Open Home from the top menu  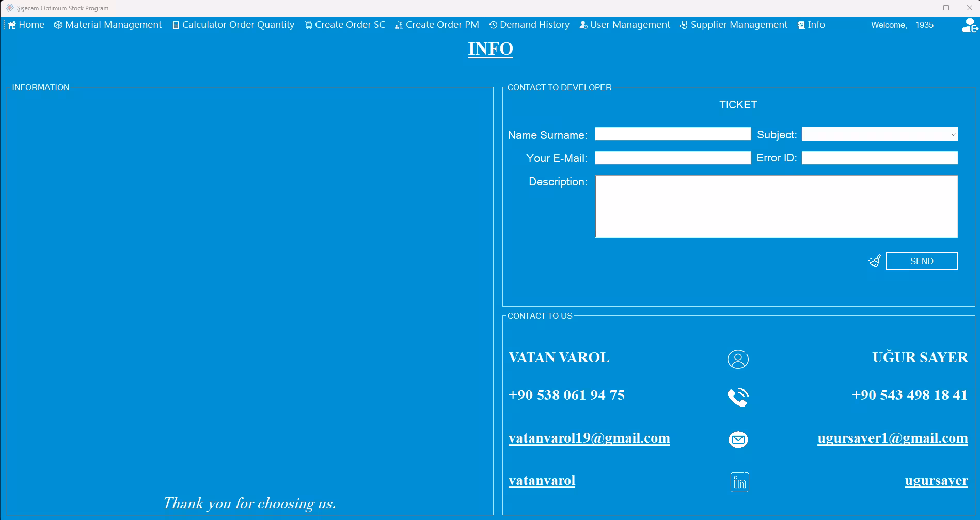(26, 25)
